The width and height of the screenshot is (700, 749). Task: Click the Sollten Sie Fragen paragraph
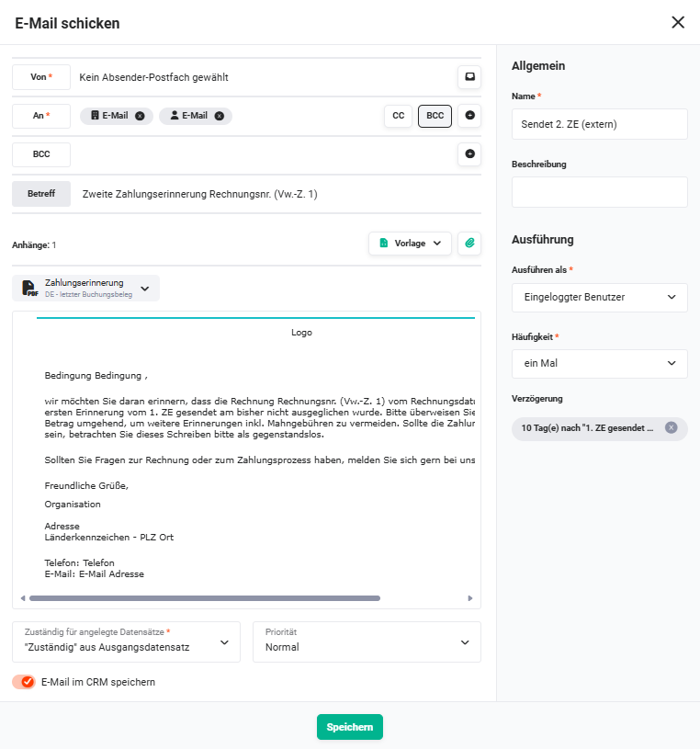260,460
